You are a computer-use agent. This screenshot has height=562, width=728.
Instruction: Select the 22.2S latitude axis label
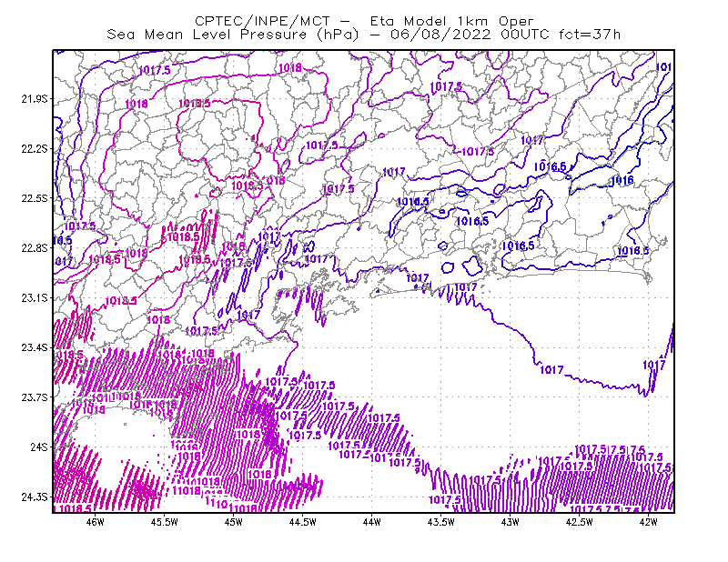coord(35,148)
